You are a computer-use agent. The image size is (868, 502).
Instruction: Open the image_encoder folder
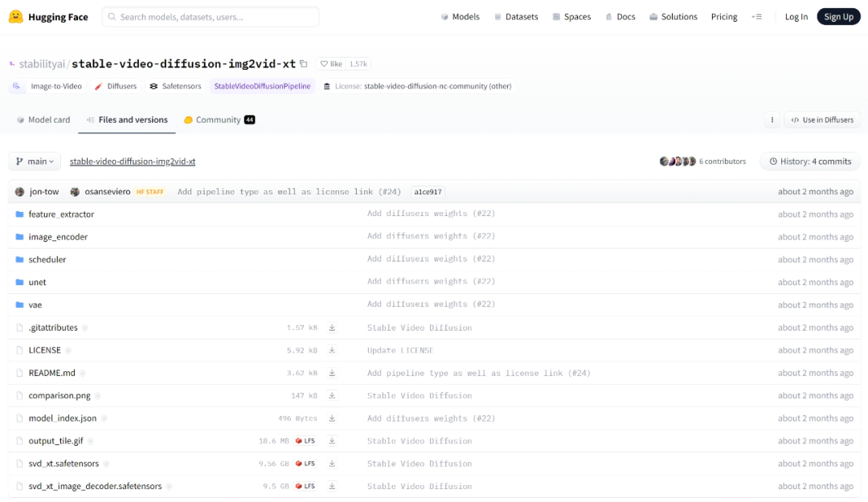[58, 237]
